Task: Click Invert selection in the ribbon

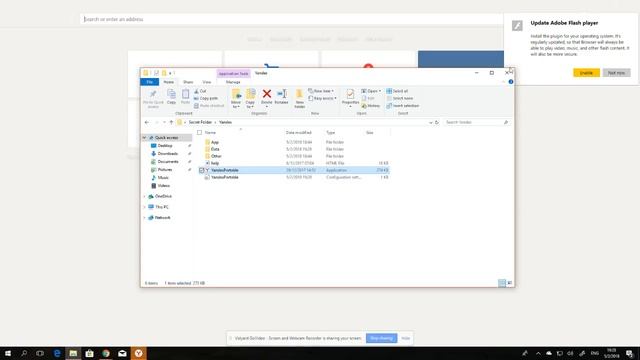Action: (x=403, y=106)
